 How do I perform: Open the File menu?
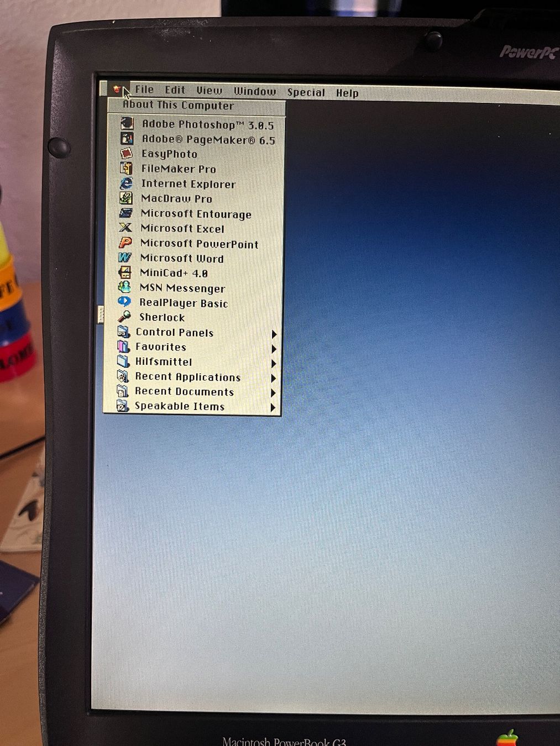click(144, 89)
